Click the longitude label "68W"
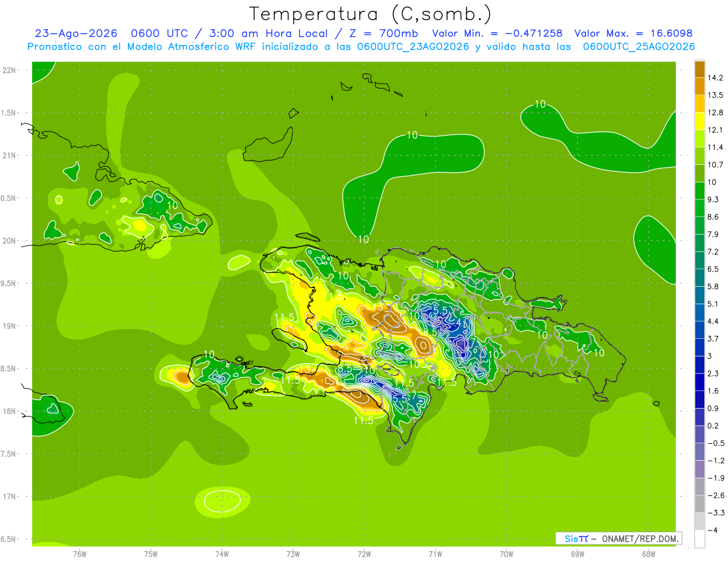This screenshot has height=562, width=728. pos(649,554)
